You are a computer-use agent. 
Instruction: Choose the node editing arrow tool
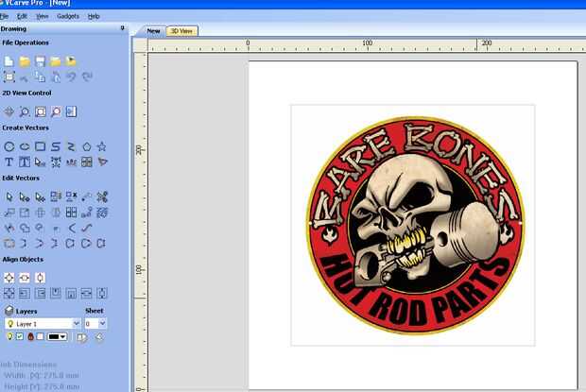[x=25, y=196]
